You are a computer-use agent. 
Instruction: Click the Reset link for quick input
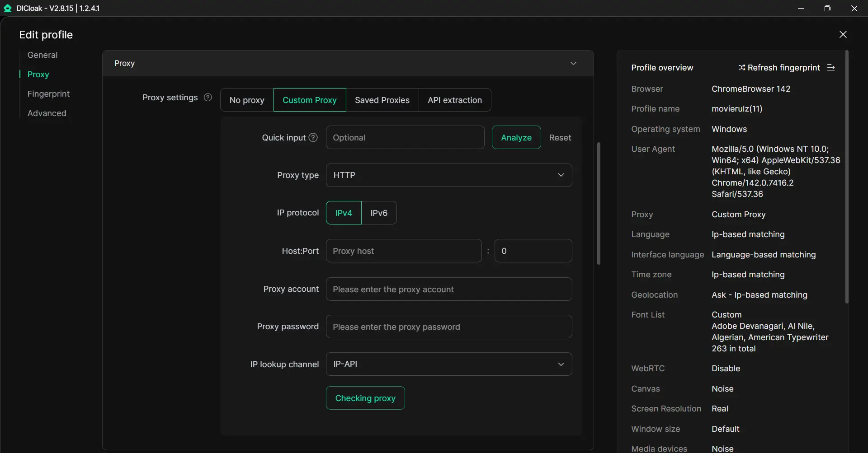[x=560, y=138]
